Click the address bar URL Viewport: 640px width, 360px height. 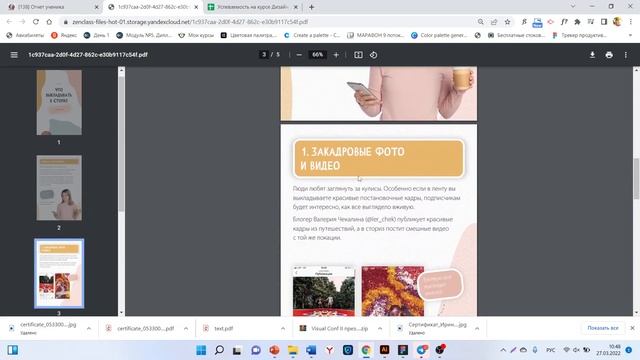[190, 22]
